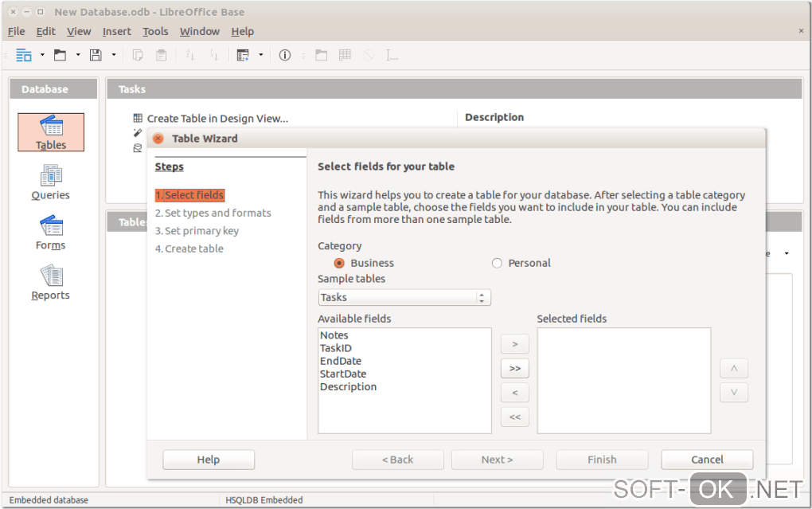Image resolution: width=812 pixels, height=509 pixels.
Task: Click Create Table in Design View task
Action: coord(217,118)
